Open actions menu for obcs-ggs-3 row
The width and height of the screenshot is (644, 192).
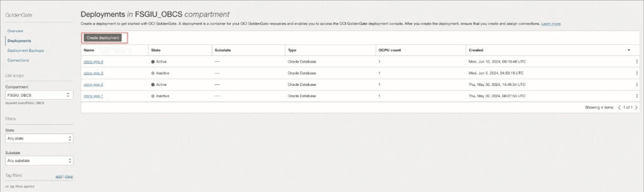tap(637, 73)
